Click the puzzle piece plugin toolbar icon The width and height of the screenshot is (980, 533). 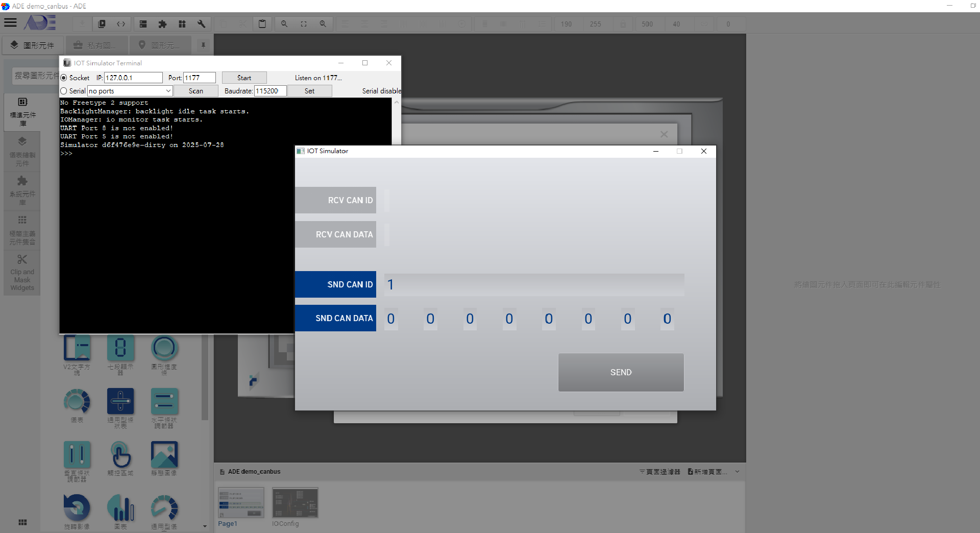coord(162,24)
